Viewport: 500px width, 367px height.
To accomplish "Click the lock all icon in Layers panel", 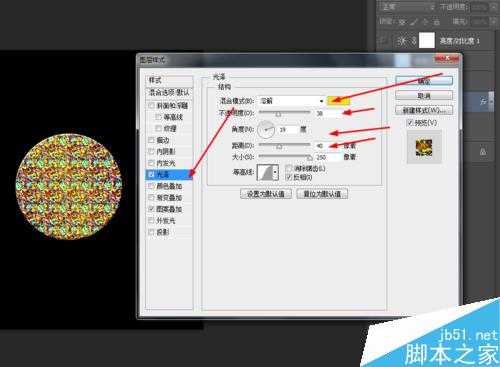I will (437, 22).
